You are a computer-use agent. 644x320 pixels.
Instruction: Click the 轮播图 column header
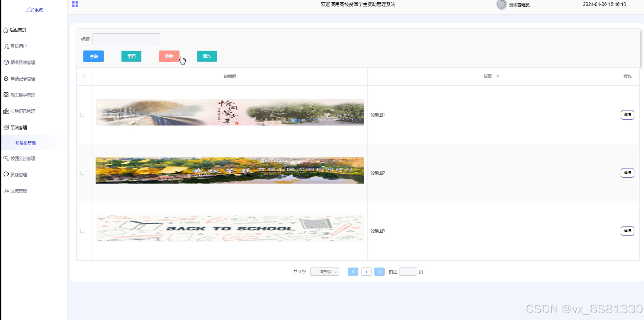point(230,76)
